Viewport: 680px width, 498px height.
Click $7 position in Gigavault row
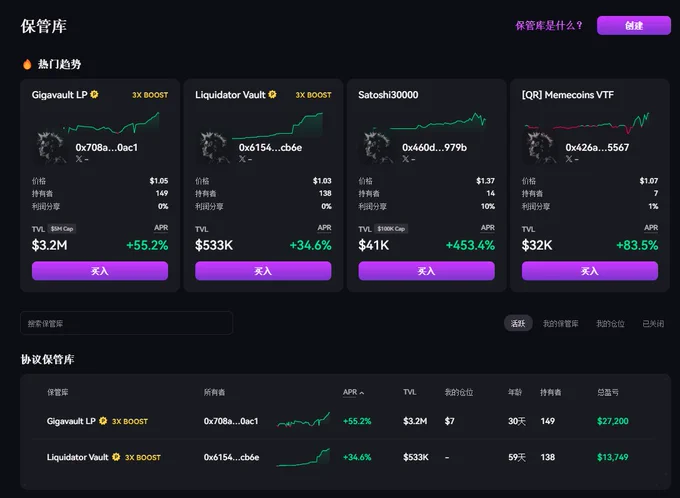[x=450, y=421]
